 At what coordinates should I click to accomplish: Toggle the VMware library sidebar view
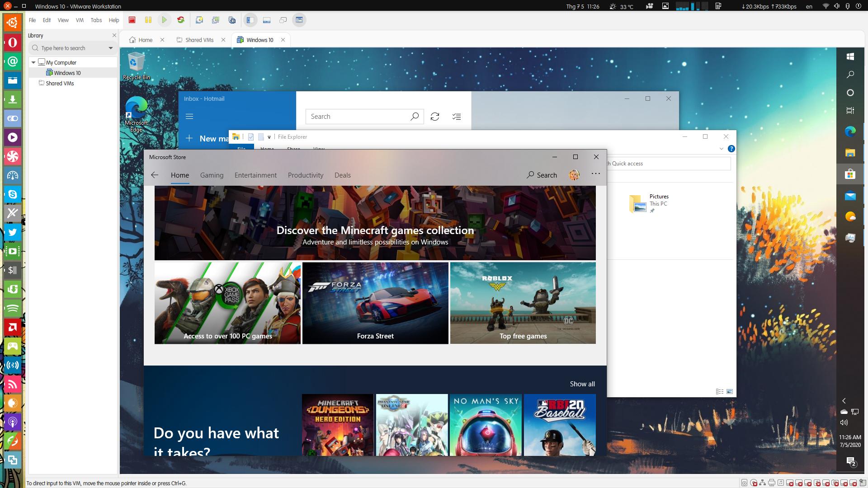(250, 20)
